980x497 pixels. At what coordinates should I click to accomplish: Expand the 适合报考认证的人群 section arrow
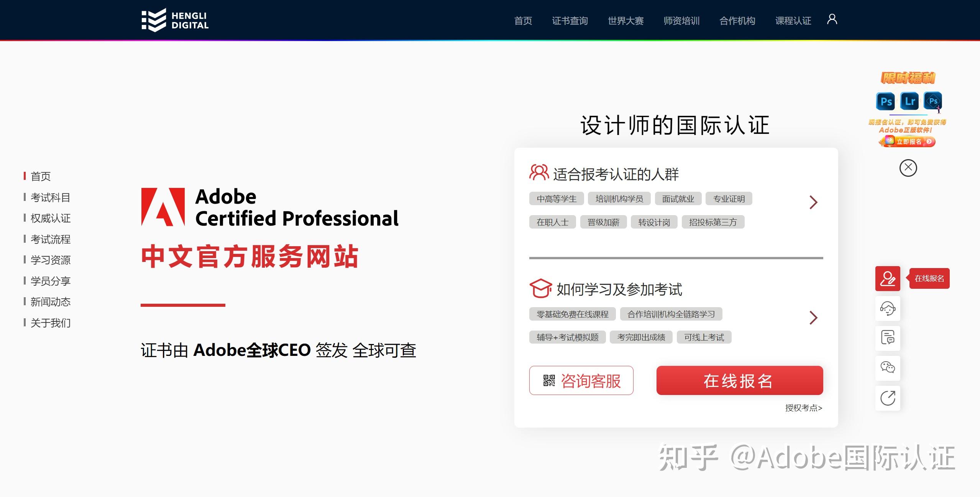point(813,202)
